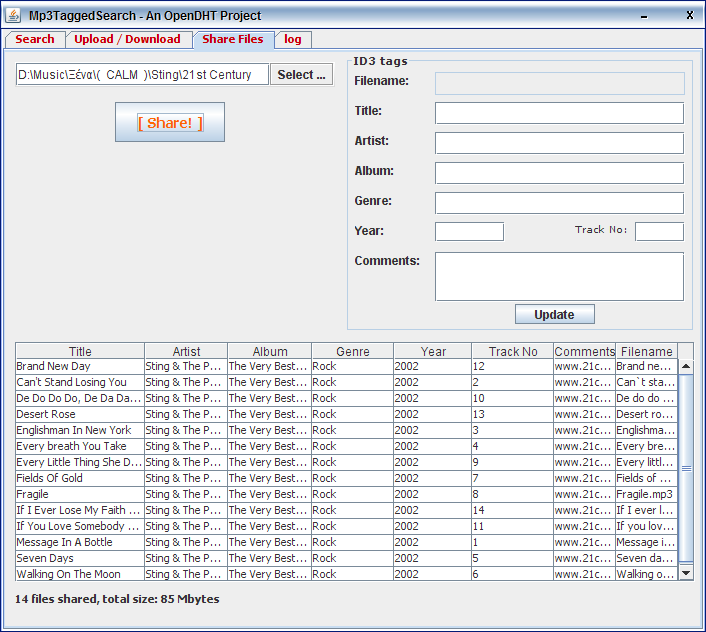
Task: Click the Update button
Action: (554, 314)
